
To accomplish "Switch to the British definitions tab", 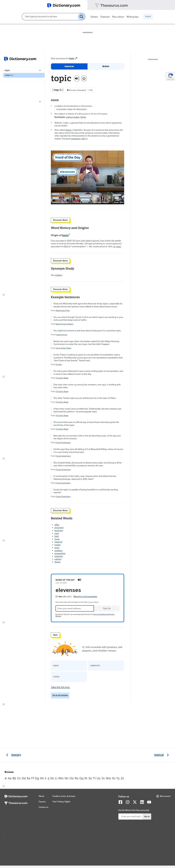I will pyautogui.click(x=106, y=66).
